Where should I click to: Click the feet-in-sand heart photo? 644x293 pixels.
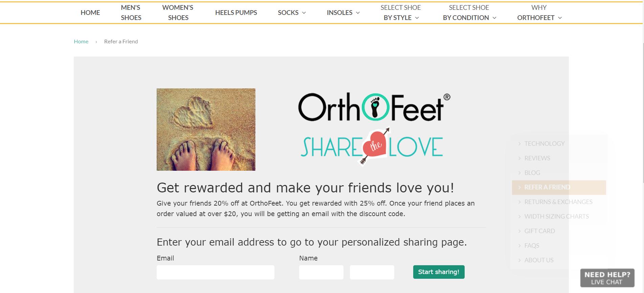tap(206, 129)
